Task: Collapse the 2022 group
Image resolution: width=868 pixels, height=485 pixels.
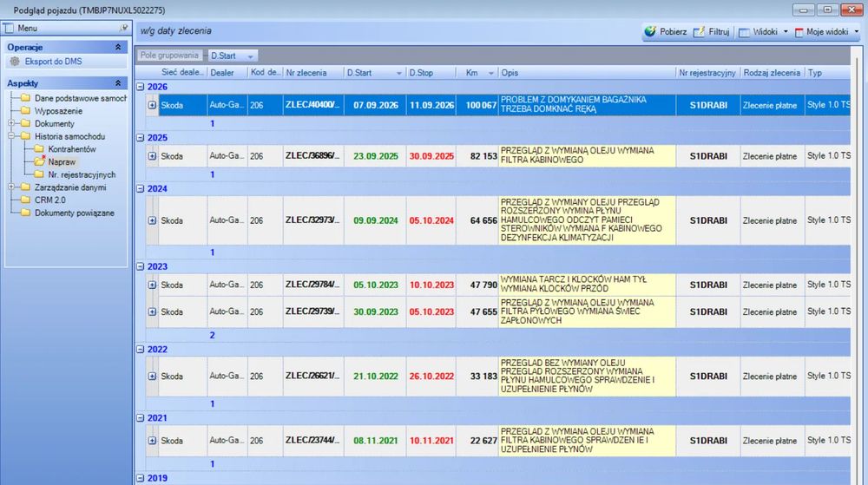Action: coord(141,350)
